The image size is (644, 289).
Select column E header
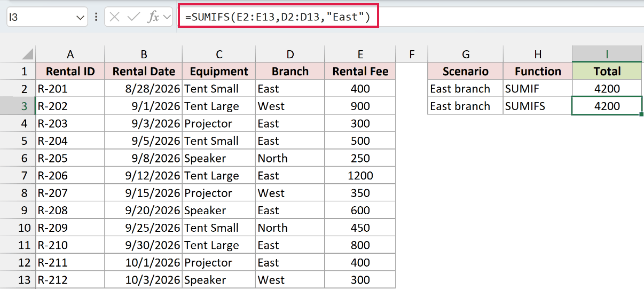[360, 54]
